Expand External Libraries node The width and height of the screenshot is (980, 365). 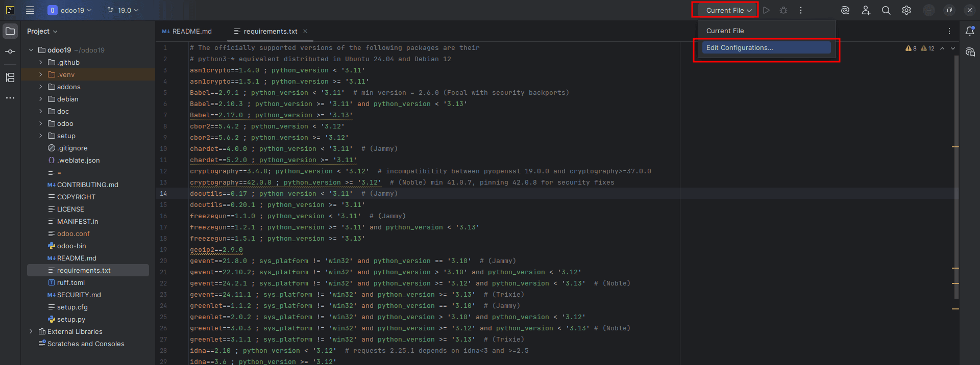click(31, 331)
